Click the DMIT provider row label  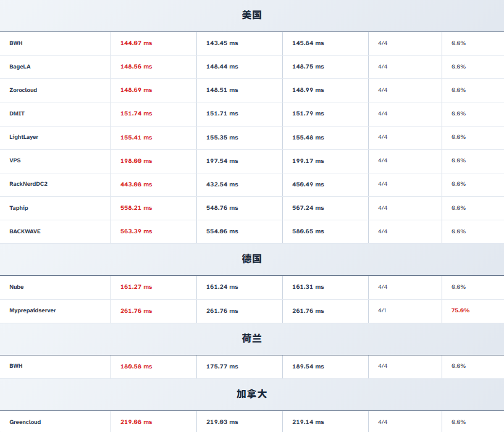coord(17,114)
